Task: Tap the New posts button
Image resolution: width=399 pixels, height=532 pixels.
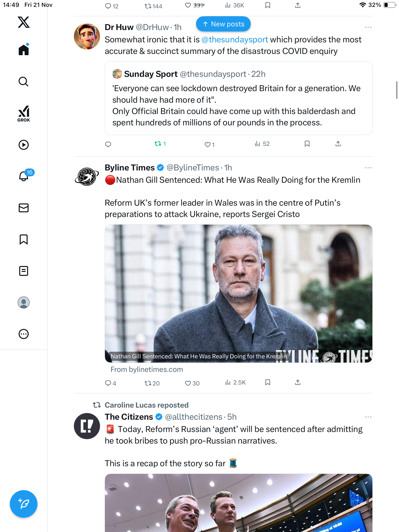Action: [223, 24]
